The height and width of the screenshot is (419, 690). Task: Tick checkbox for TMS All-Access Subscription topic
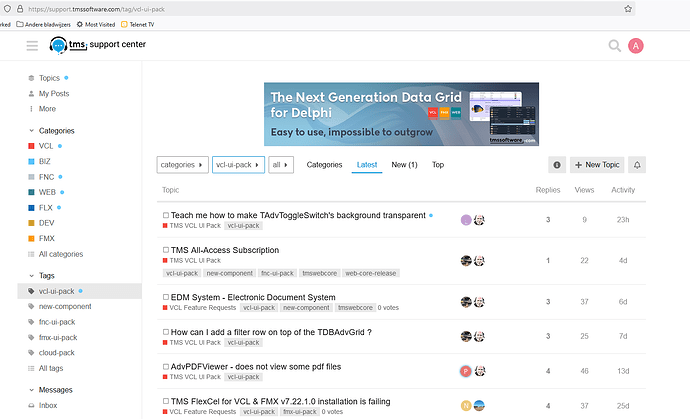pyautogui.click(x=166, y=250)
